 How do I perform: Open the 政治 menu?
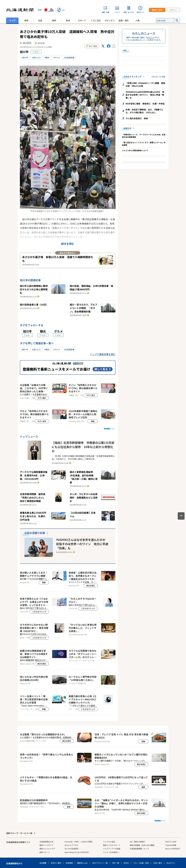coord(68,21)
